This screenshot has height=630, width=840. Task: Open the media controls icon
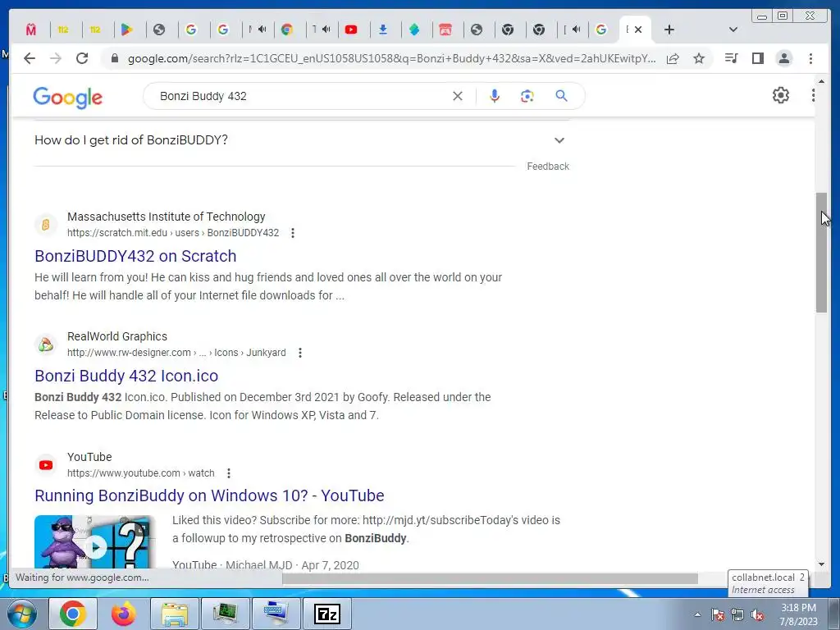[731, 58]
